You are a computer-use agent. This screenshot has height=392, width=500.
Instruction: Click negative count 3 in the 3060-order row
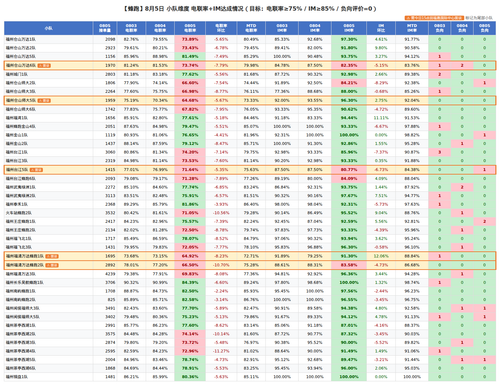[x=439, y=152]
